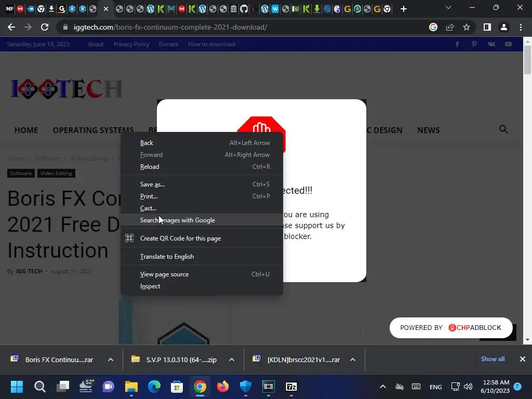Click the Google icon in address bar

coord(433,27)
